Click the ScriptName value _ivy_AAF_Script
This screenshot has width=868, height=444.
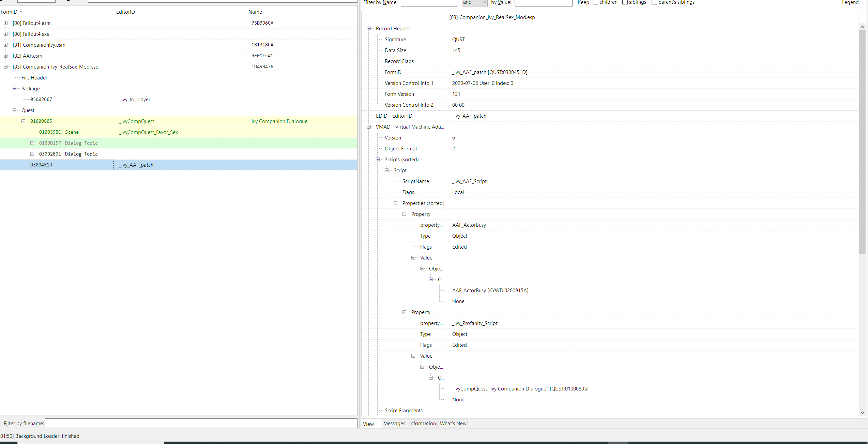click(469, 181)
